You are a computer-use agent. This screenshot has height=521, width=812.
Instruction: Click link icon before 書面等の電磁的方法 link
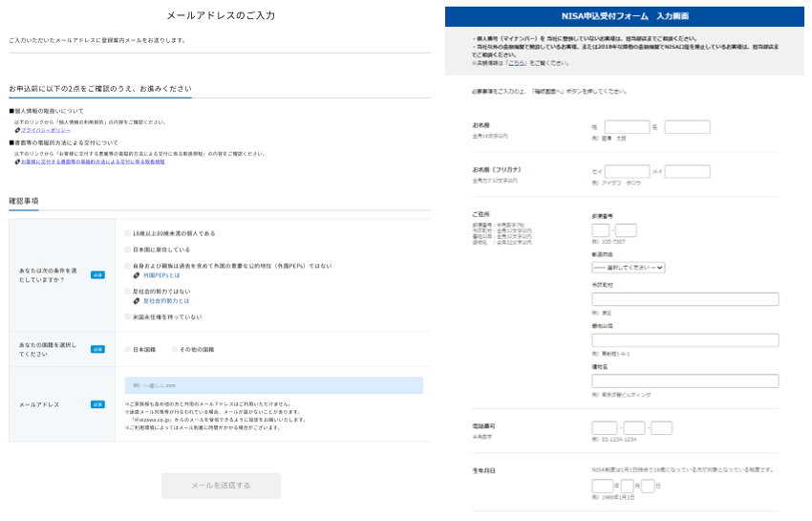pos(18,162)
